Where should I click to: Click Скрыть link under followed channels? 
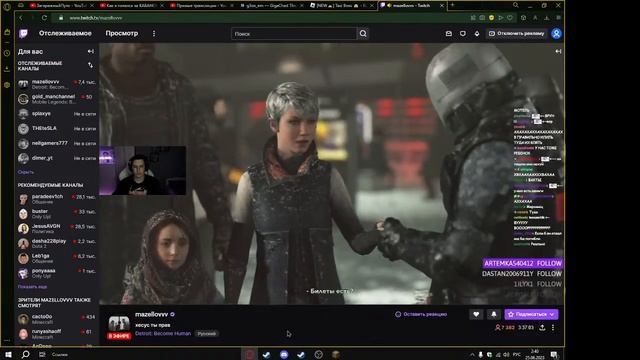coord(25,172)
